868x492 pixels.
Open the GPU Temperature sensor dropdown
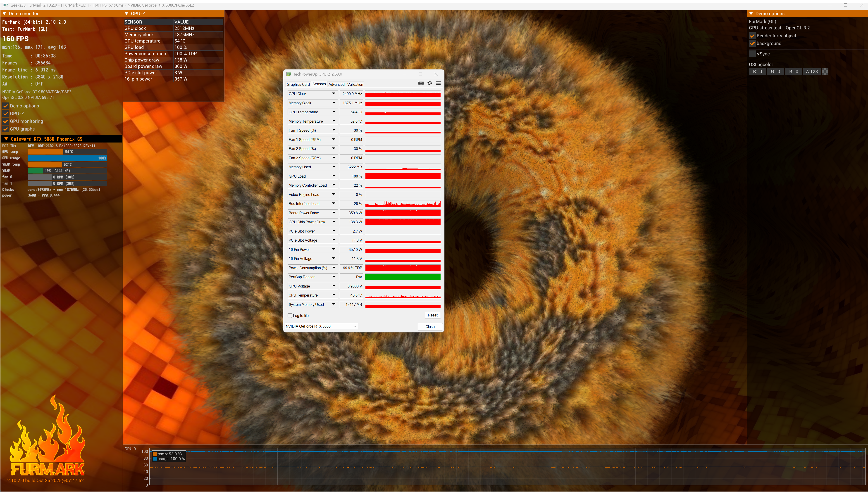point(334,112)
